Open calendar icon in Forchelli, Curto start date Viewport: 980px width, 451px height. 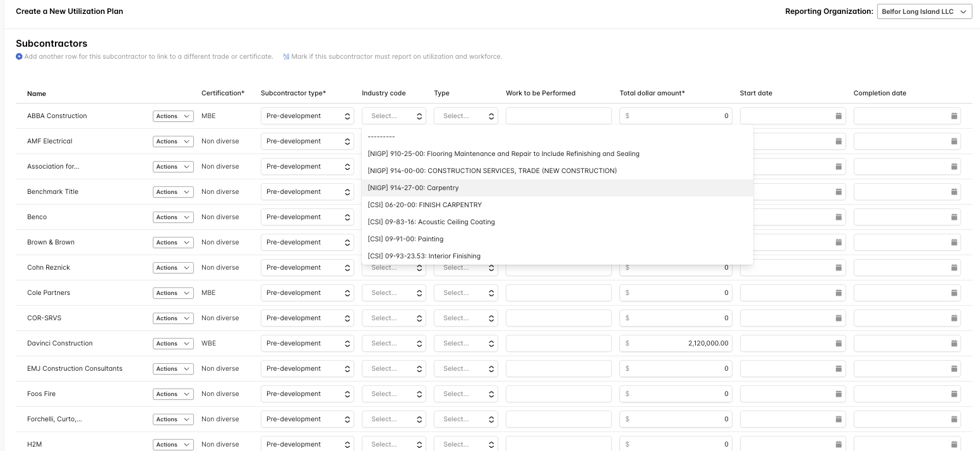pos(839,419)
